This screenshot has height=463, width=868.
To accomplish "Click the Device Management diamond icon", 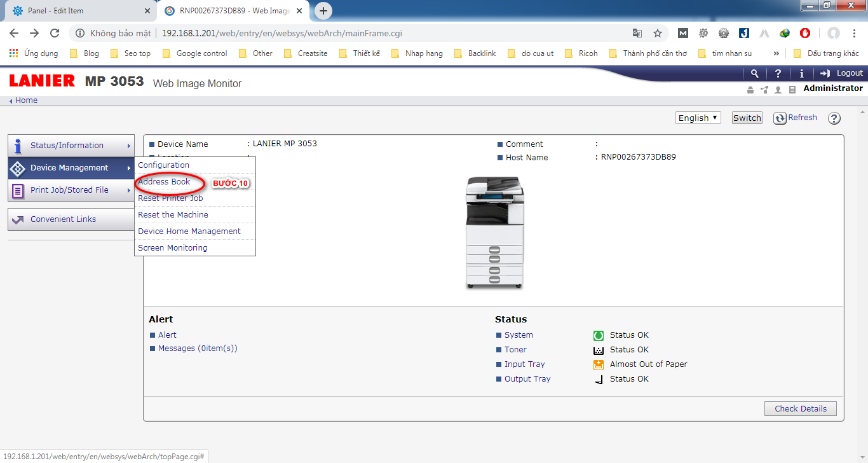I will coord(18,168).
